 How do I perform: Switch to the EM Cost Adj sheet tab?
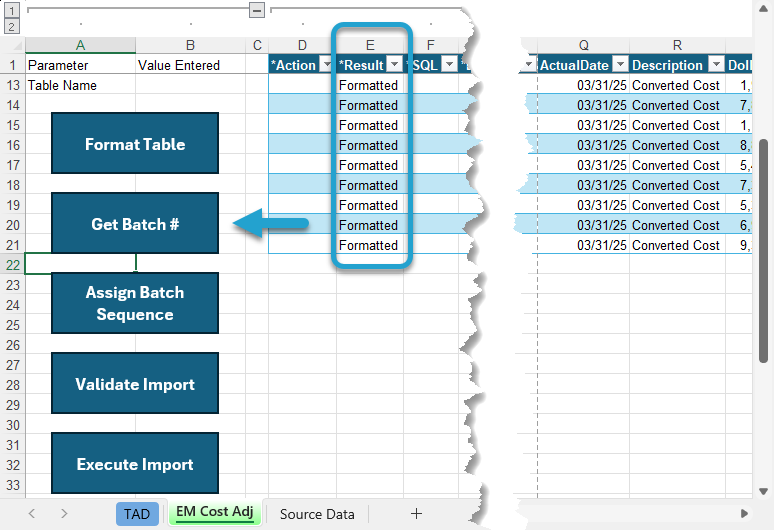click(215, 512)
